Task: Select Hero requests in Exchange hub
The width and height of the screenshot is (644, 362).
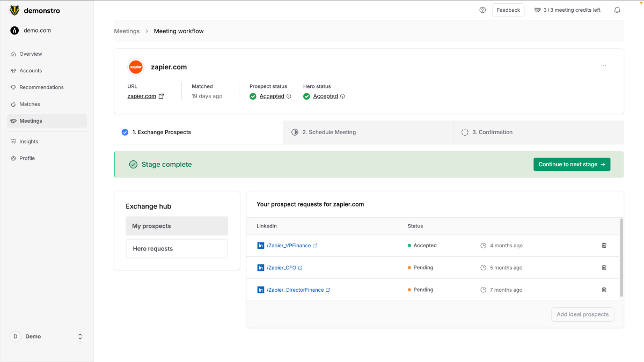Action: [x=177, y=249]
